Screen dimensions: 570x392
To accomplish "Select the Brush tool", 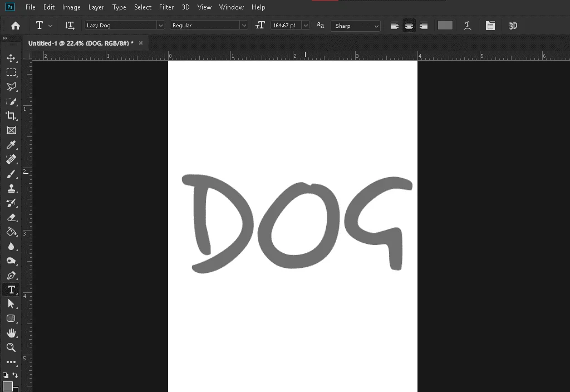I will [11, 174].
